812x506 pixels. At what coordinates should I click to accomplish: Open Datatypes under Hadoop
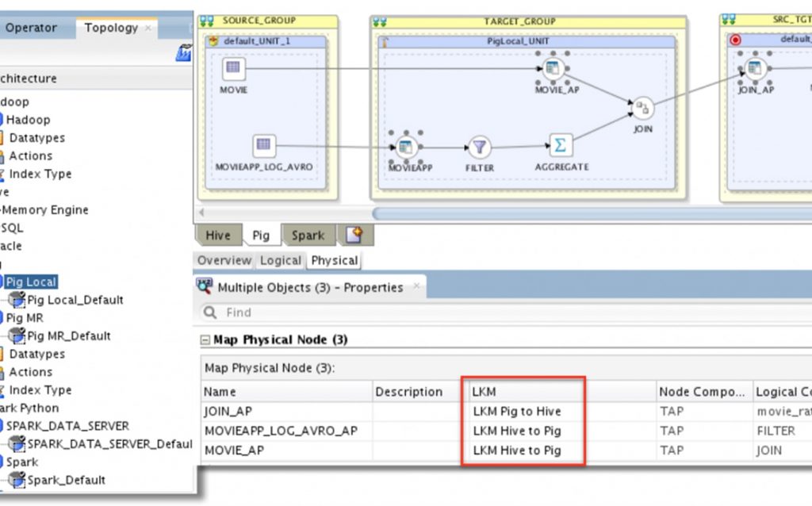(x=36, y=138)
